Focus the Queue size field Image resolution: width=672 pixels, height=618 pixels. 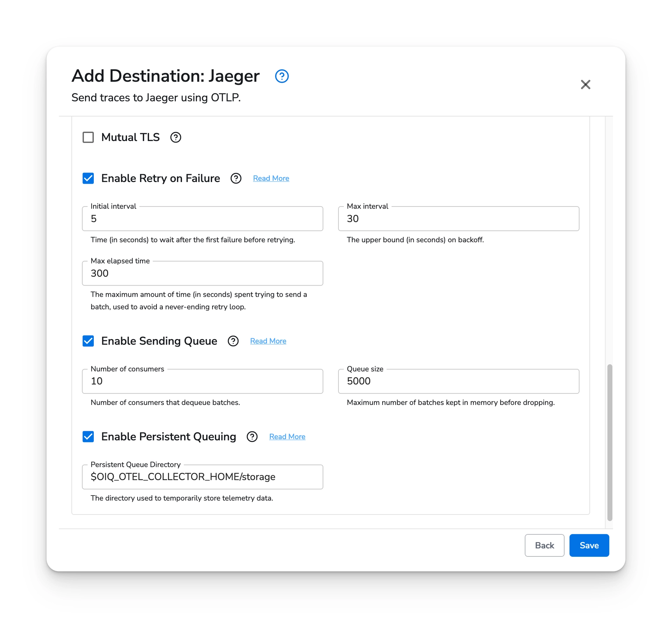[x=458, y=381]
